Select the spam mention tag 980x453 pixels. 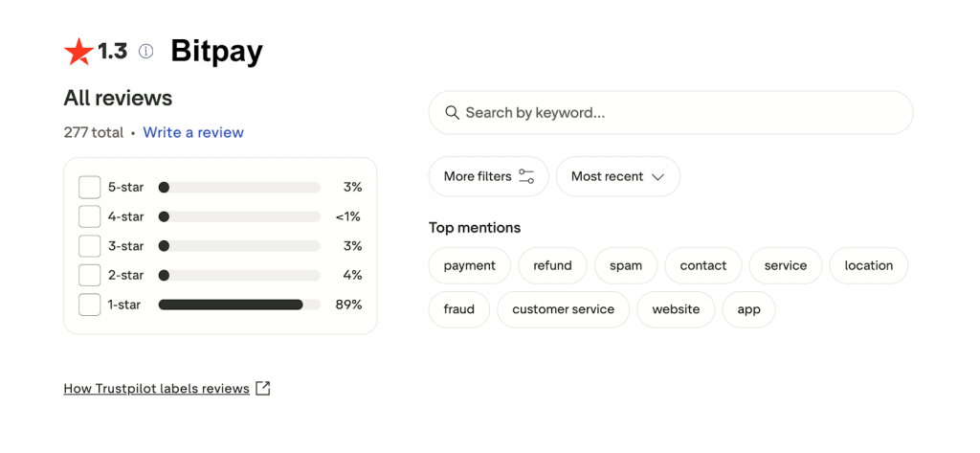(626, 266)
